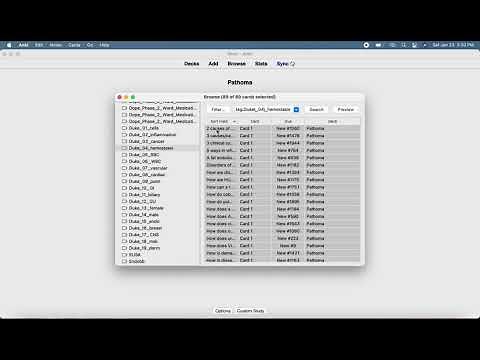Viewport: 480px width, 360px height.
Task: Click the Deck column header
Action: [x=332, y=121]
